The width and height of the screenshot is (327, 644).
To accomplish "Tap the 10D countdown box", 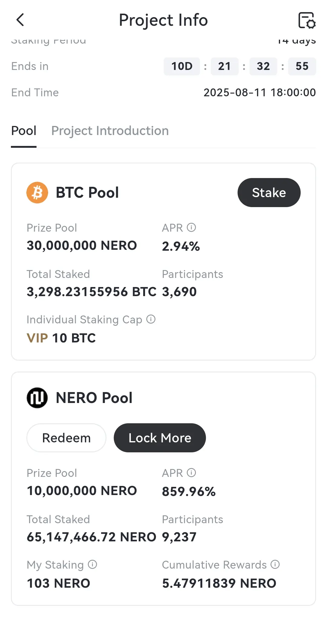I will point(182,66).
